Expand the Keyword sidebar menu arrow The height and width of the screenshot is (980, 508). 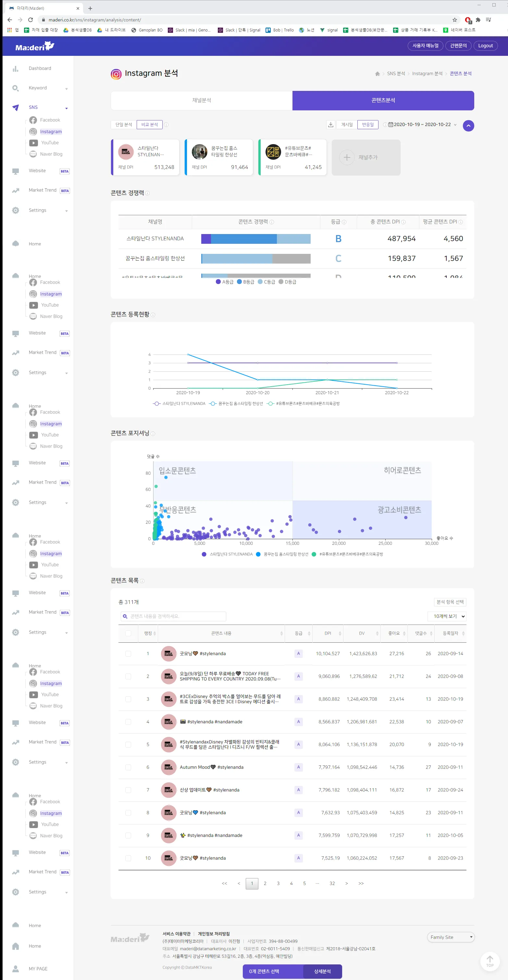tap(67, 89)
